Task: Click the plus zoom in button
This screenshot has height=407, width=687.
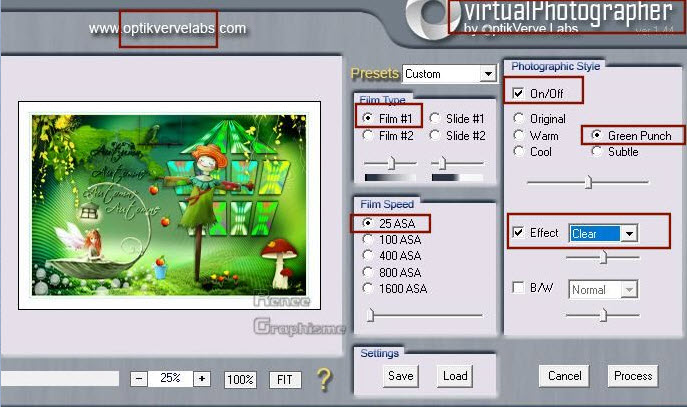Action: click(202, 379)
